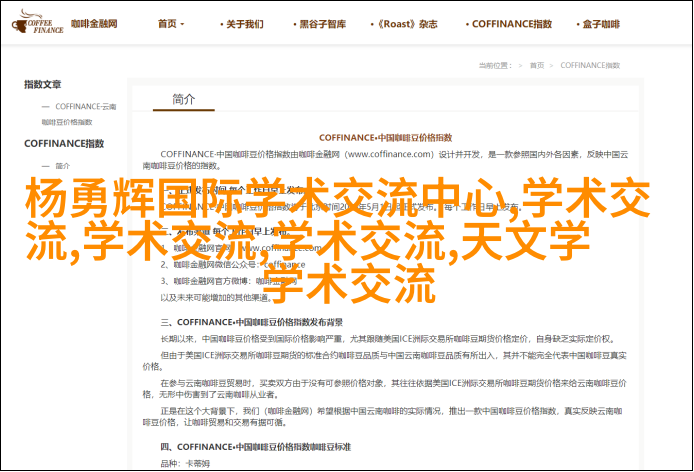The image size is (694, 472).
Task: Open sidebar link COFFINANCE-云南咖啡豆价格指数
Action: tap(79, 114)
